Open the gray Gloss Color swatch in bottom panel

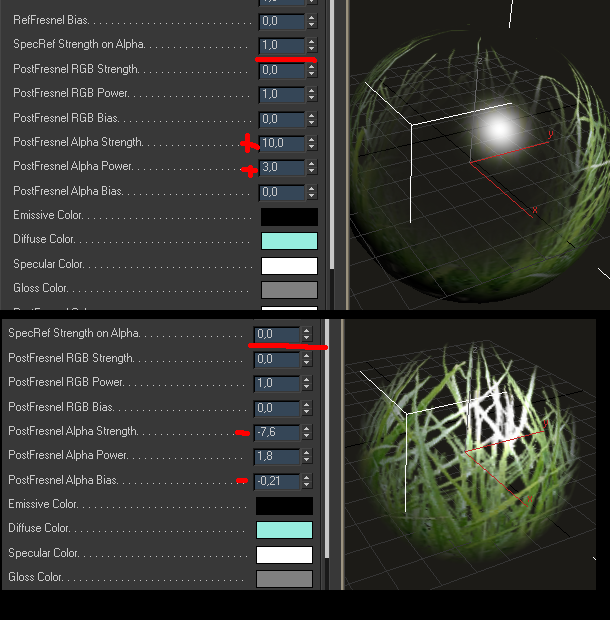coord(284,578)
